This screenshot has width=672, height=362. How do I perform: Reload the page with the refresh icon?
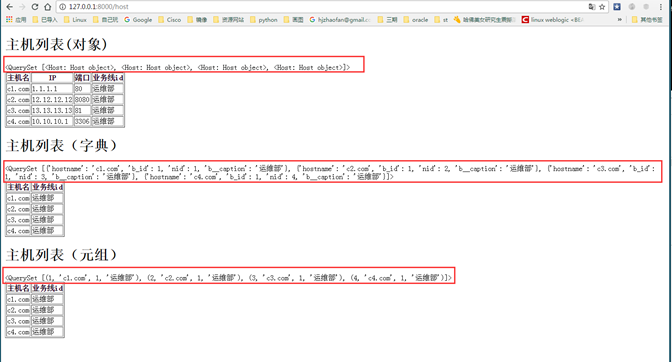pos(35,7)
